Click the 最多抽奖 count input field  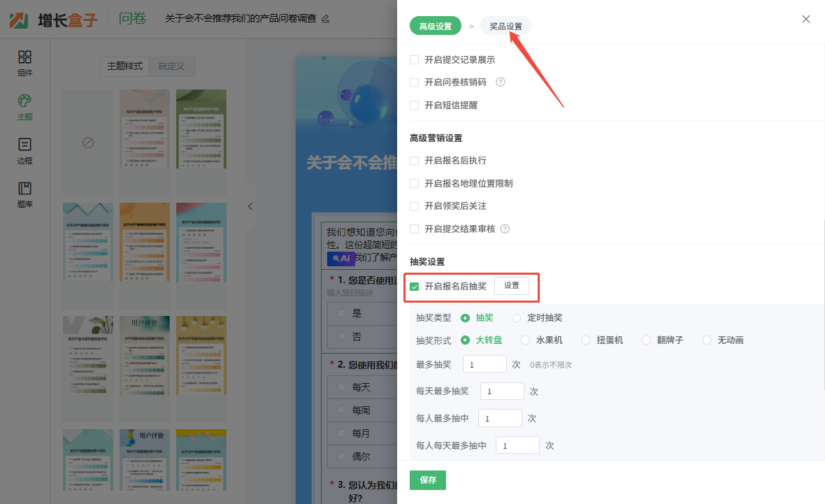[484, 364]
